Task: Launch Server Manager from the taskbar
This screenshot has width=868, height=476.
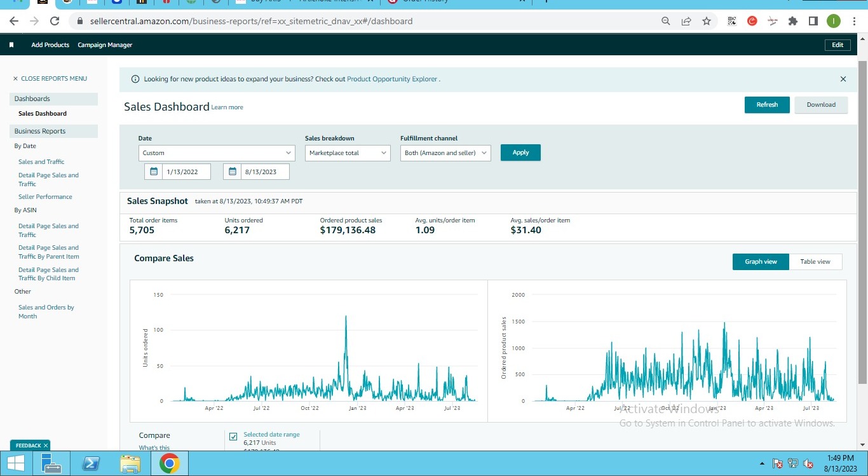Action: click(52, 464)
